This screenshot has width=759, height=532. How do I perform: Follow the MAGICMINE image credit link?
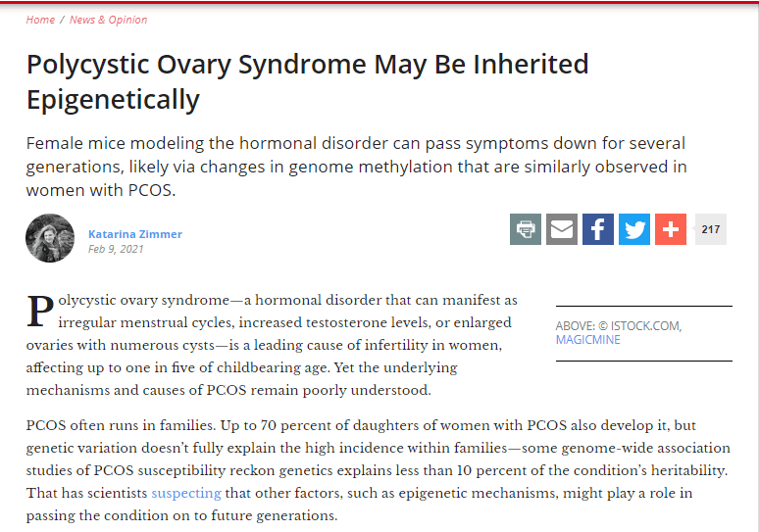tap(588, 340)
